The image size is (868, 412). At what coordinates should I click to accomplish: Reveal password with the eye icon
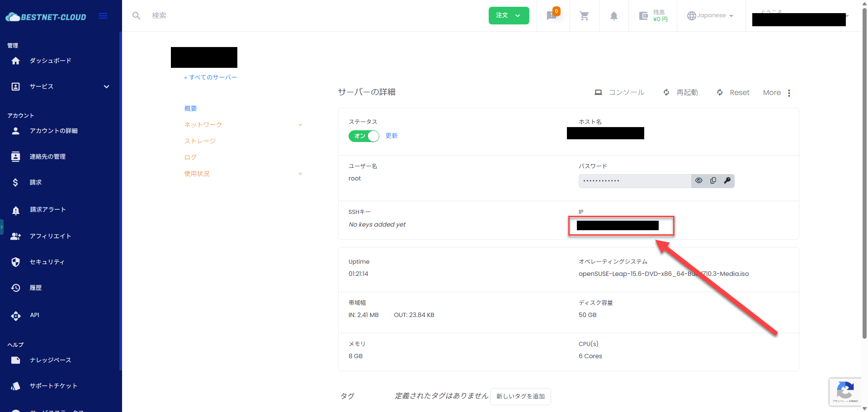(x=698, y=180)
